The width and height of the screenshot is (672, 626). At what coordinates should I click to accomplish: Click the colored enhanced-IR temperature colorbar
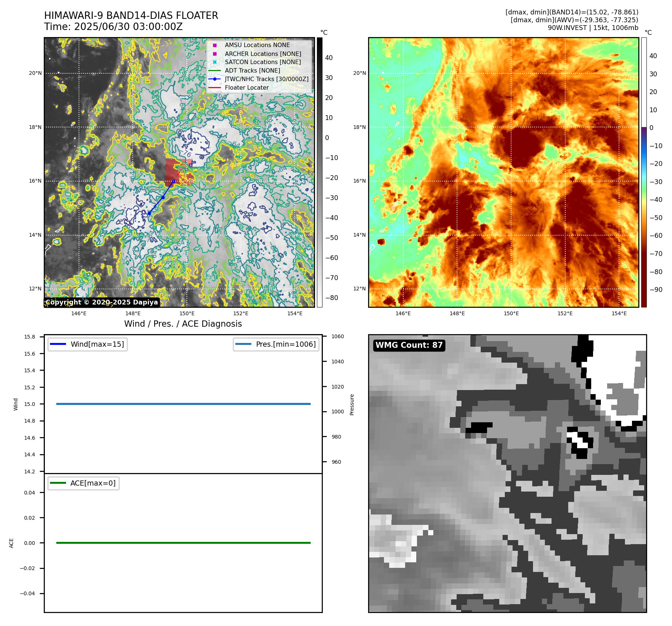click(644, 172)
